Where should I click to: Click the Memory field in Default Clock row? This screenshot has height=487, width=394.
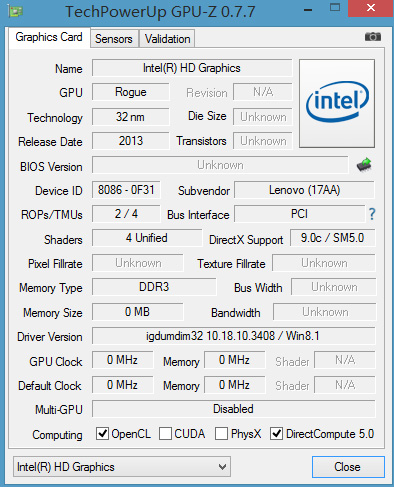tap(235, 385)
